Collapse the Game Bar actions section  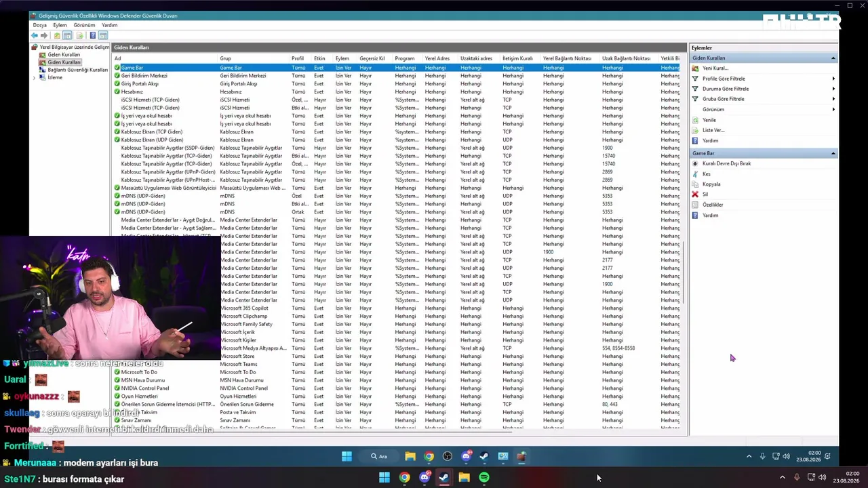pyautogui.click(x=833, y=154)
